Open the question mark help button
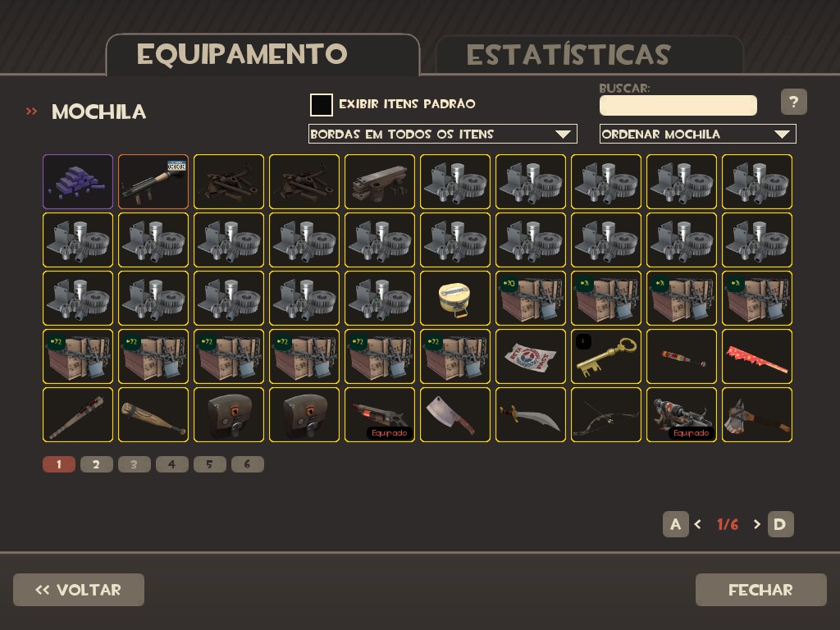840x630 pixels. tap(794, 102)
